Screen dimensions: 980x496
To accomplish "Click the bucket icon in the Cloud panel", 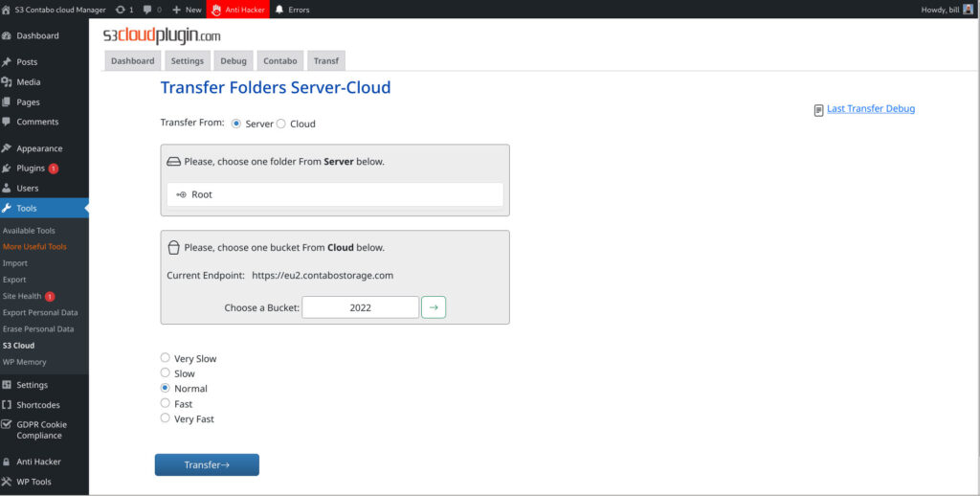I will (174, 248).
